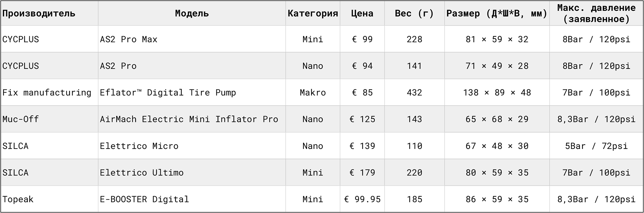Click the Muc-Off manufacturer cell
Screen dimensions: 644x213
tap(21, 119)
